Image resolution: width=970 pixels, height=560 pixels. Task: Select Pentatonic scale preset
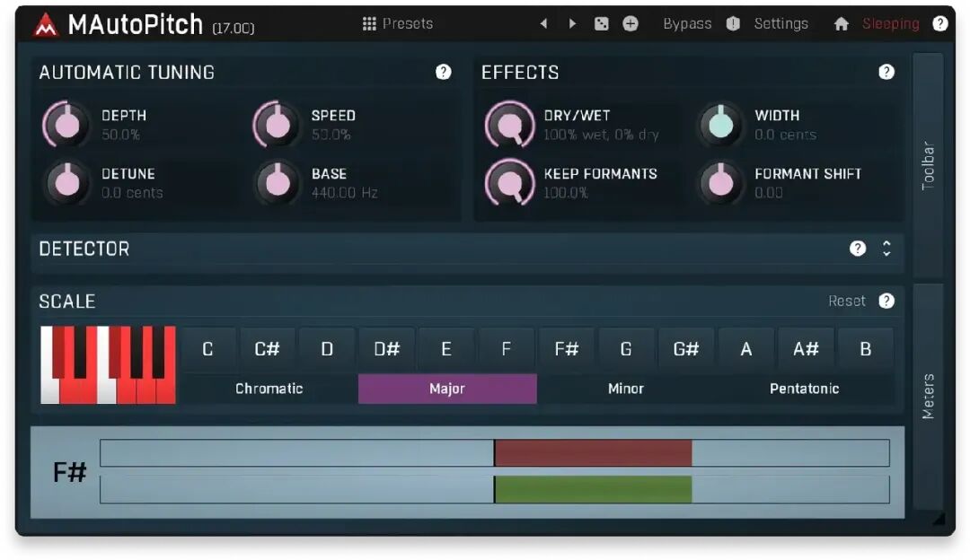point(804,389)
